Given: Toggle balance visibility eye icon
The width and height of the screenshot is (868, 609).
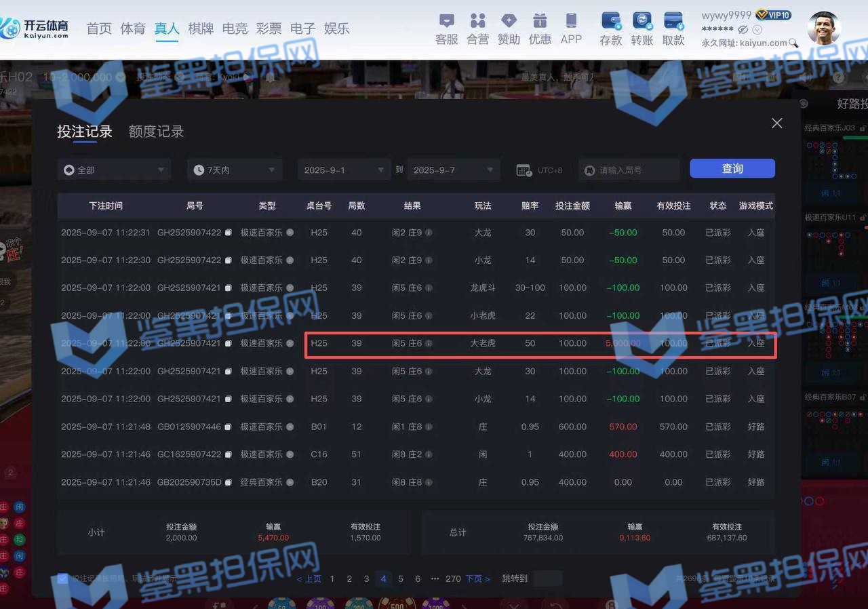Looking at the screenshot, I should (x=743, y=30).
